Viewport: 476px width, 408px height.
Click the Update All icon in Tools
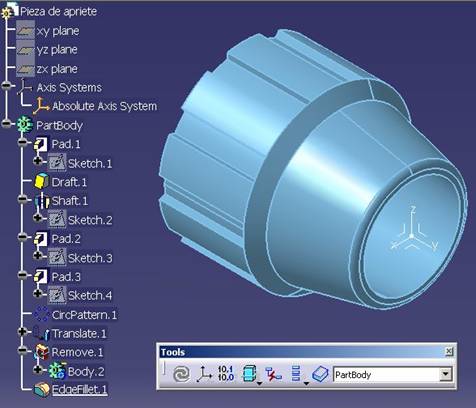181,374
